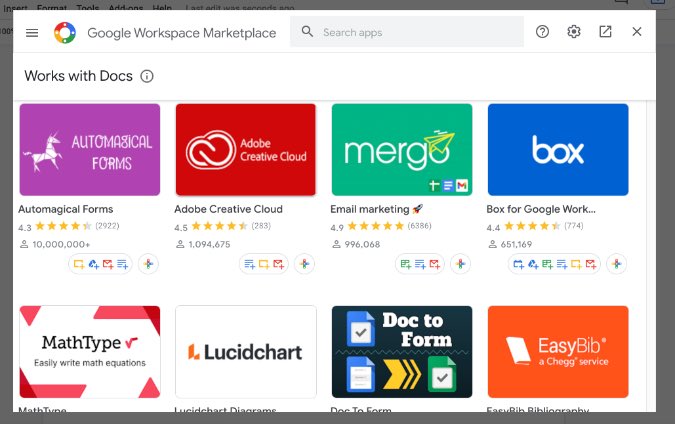Click the Slides icon under Box for Google Workspace
This screenshot has width=675, height=424.
[576, 264]
